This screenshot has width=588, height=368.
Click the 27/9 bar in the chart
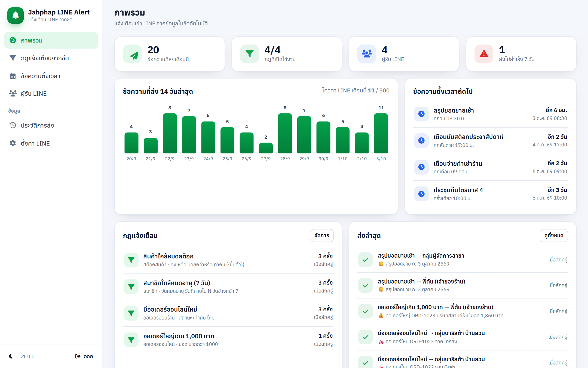[x=266, y=148]
